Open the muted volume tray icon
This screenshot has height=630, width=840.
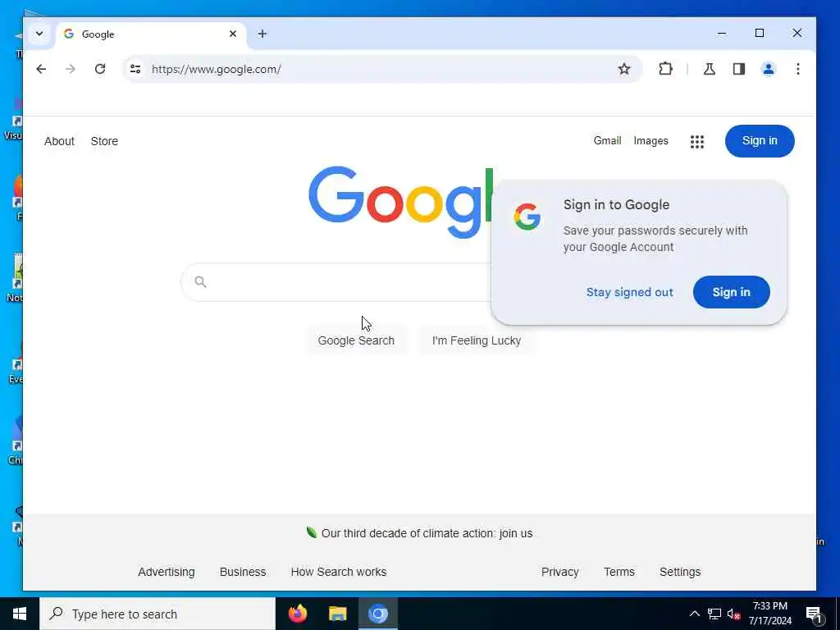click(x=733, y=614)
